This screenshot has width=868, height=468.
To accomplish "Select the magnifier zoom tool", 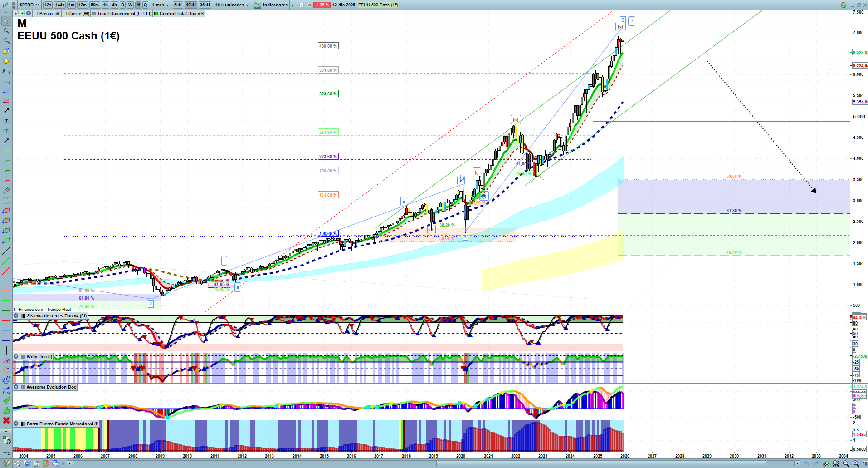I will click(6, 31).
